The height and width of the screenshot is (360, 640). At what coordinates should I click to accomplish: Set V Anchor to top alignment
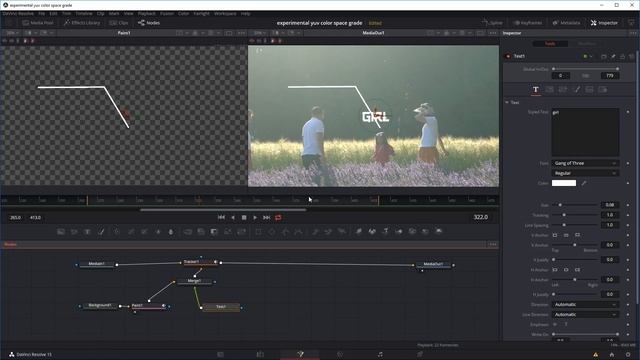[x=555, y=235]
